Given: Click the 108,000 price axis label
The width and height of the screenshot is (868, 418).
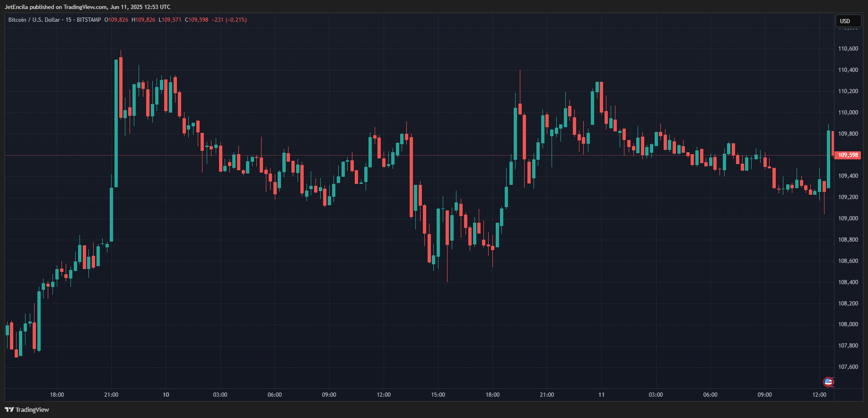Looking at the screenshot, I should click(848, 324).
